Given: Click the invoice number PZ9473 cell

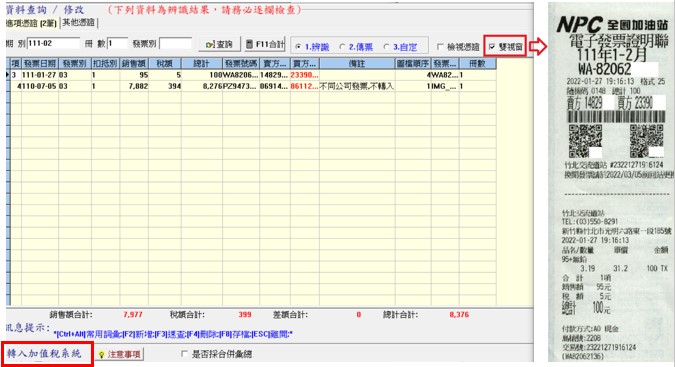Looking at the screenshot, I should (241, 86).
